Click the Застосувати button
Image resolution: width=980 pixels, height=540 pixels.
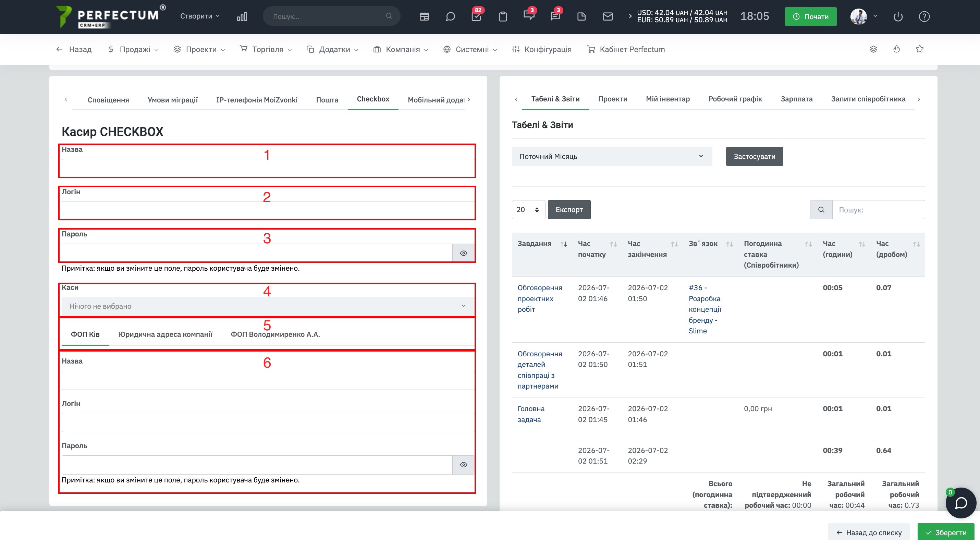pos(755,156)
